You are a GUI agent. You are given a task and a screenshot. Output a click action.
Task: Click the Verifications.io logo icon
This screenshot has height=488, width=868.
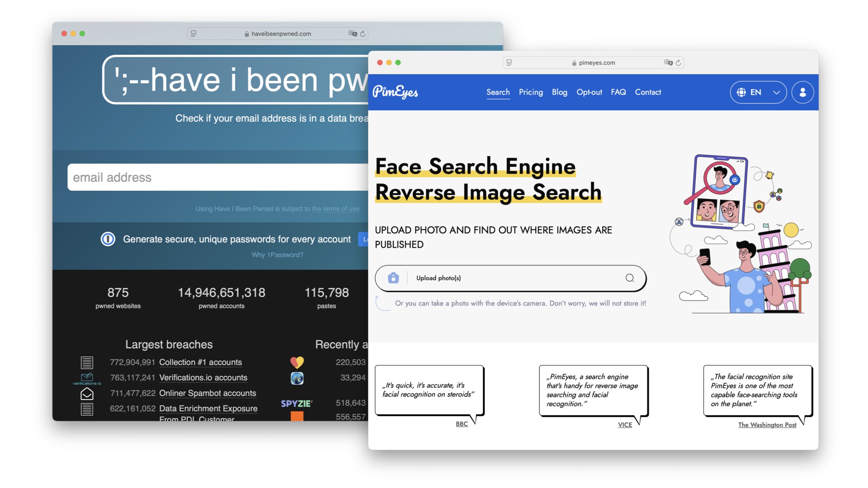tap(87, 378)
